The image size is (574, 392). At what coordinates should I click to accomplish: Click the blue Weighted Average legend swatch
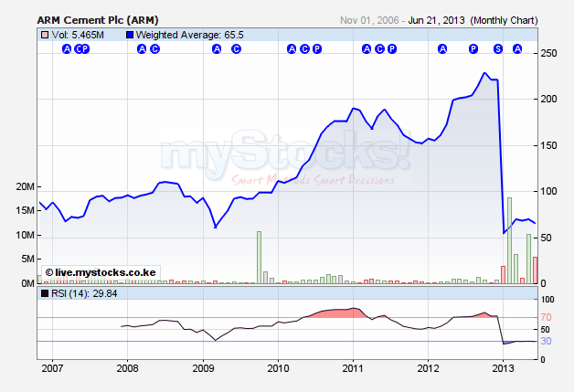(130, 35)
